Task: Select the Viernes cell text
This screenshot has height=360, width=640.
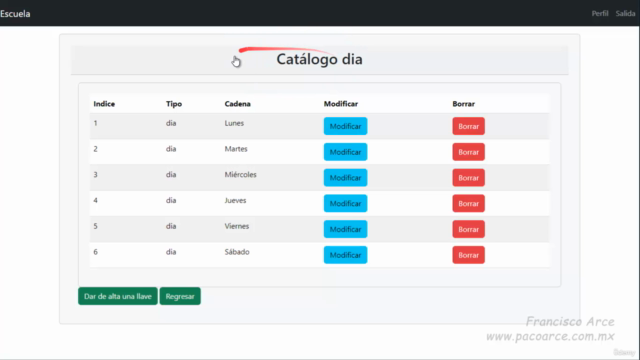Action: [x=237, y=226]
